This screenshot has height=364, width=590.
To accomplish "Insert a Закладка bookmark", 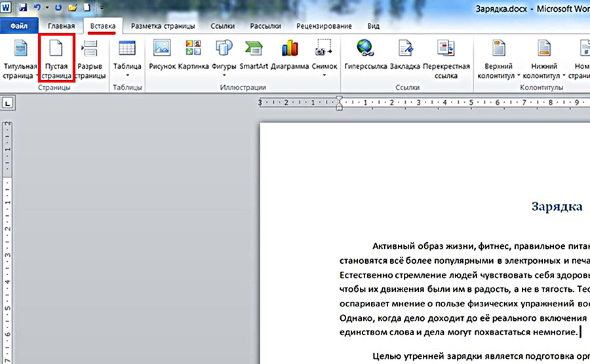I will coord(405,50).
